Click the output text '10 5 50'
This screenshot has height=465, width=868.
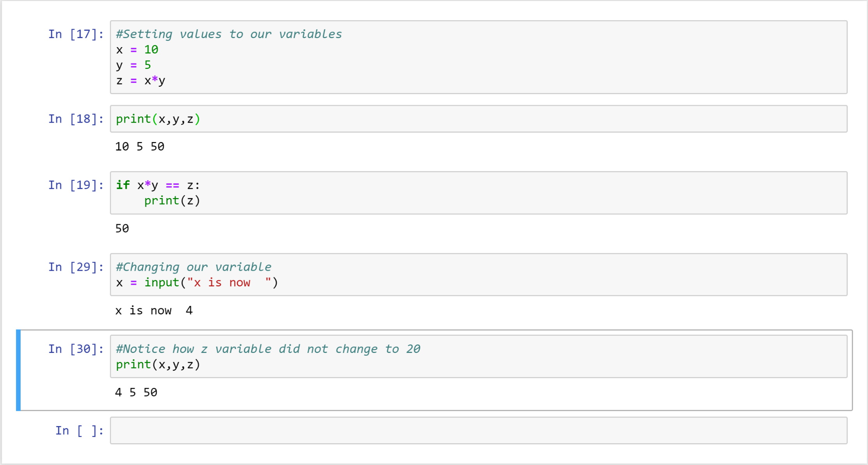(x=140, y=147)
